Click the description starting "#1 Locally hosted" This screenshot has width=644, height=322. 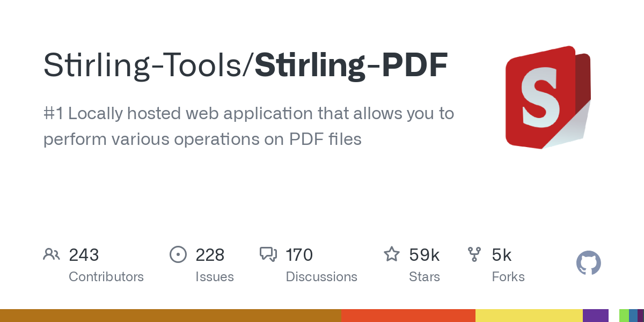(x=248, y=126)
